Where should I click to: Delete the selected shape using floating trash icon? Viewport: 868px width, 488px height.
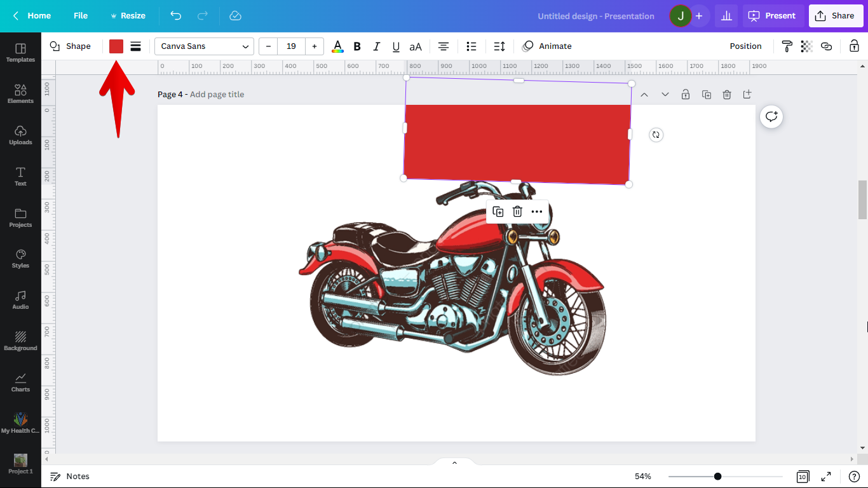click(x=517, y=212)
